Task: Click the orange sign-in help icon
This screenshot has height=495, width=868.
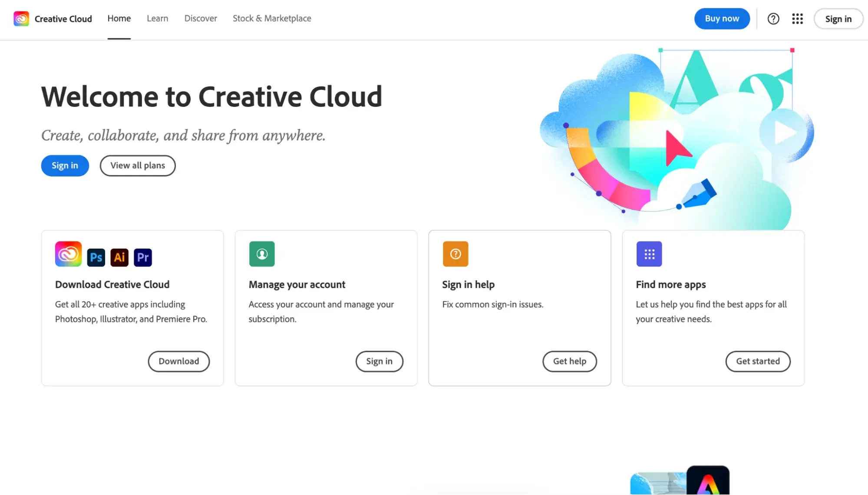Action: point(455,254)
